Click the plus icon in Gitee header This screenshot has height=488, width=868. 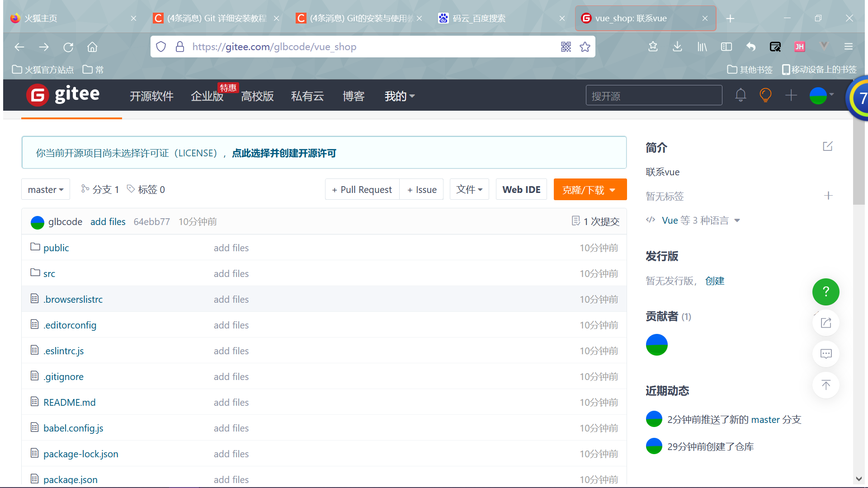[x=791, y=95]
